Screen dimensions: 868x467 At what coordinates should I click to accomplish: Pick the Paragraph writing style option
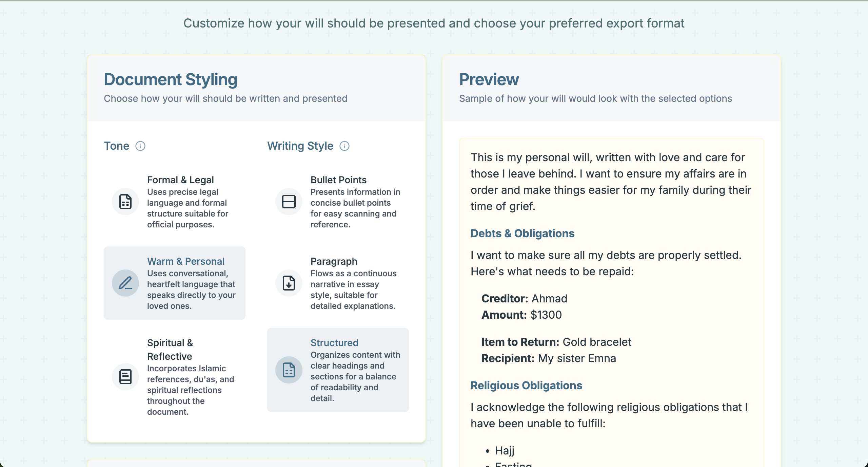334,261
